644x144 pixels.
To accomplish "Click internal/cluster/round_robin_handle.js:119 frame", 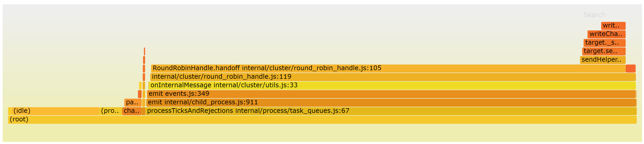I will click(393, 77).
